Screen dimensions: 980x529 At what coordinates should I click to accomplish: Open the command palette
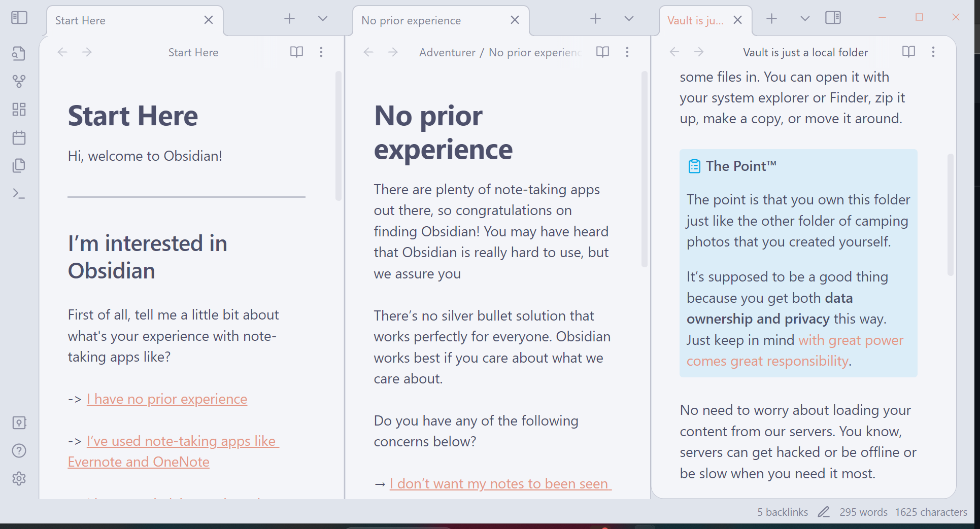tap(19, 194)
